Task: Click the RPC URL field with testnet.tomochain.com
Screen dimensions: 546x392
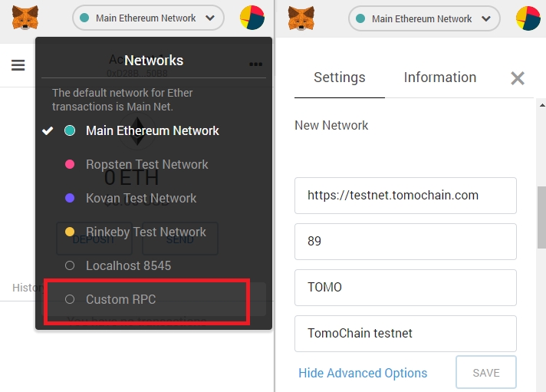Action: click(406, 196)
